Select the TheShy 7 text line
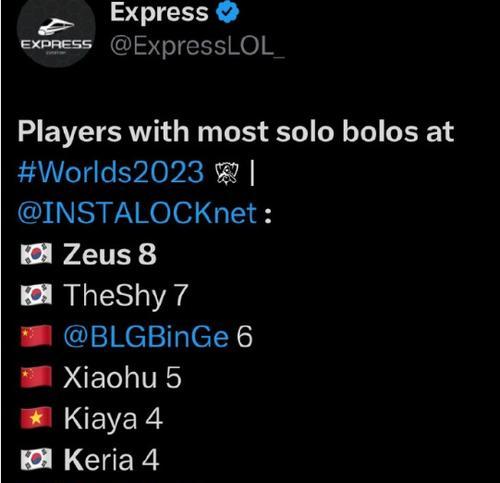The height and width of the screenshot is (483, 500). pyautogui.click(x=126, y=296)
